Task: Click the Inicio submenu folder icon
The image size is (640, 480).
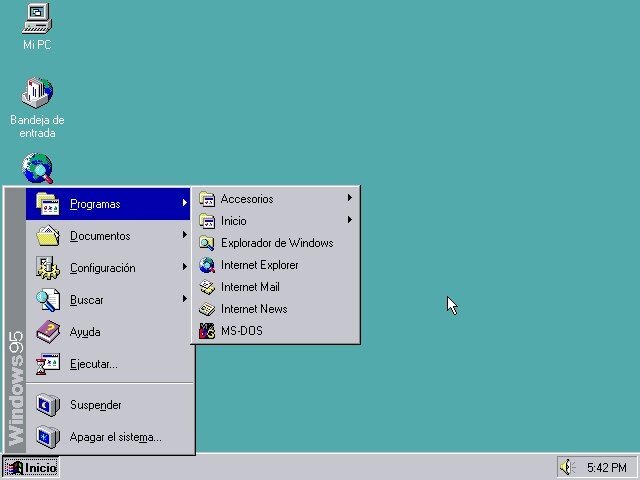Action: pyautogui.click(x=207, y=221)
